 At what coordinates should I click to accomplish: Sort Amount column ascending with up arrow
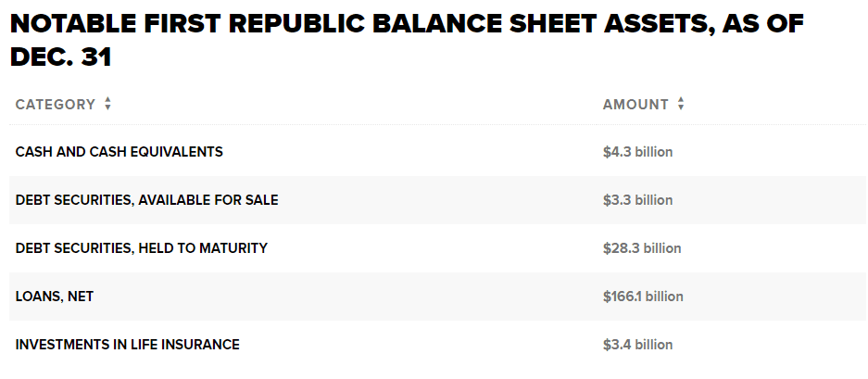pyautogui.click(x=681, y=100)
